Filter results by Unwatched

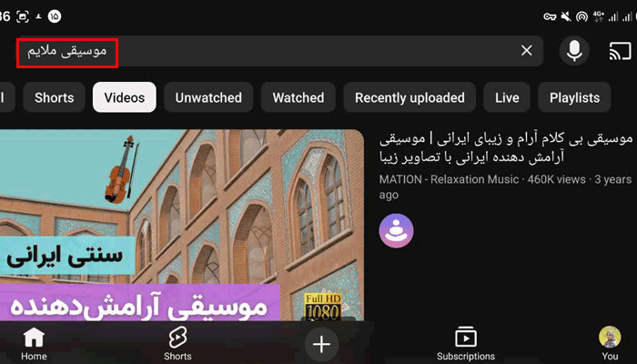[x=208, y=97]
